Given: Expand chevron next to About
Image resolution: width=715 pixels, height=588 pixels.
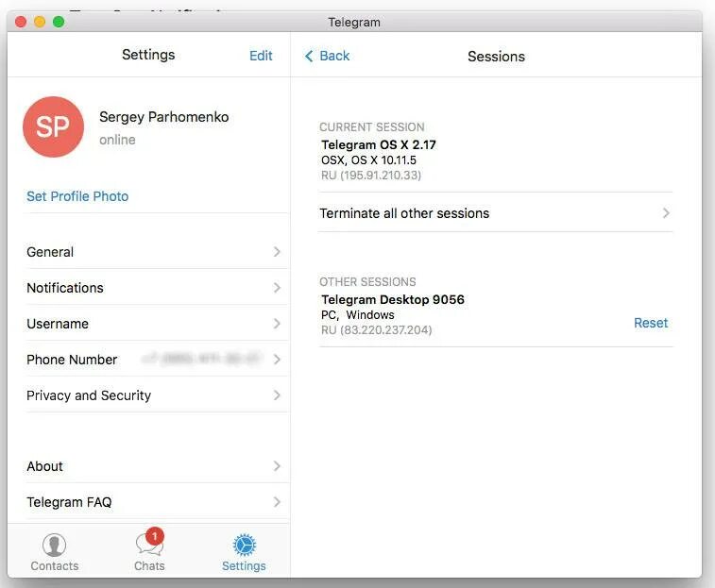Looking at the screenshot, I should [x=277, y=466].
